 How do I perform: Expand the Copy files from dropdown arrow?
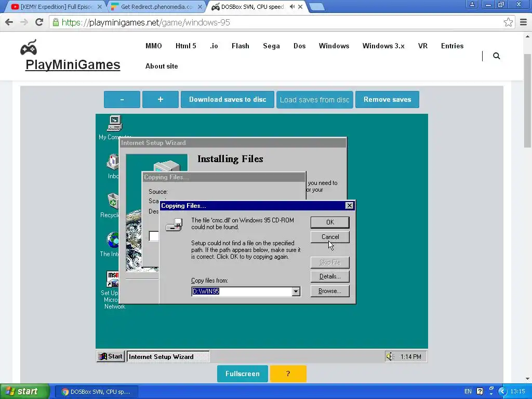point(296,291)
